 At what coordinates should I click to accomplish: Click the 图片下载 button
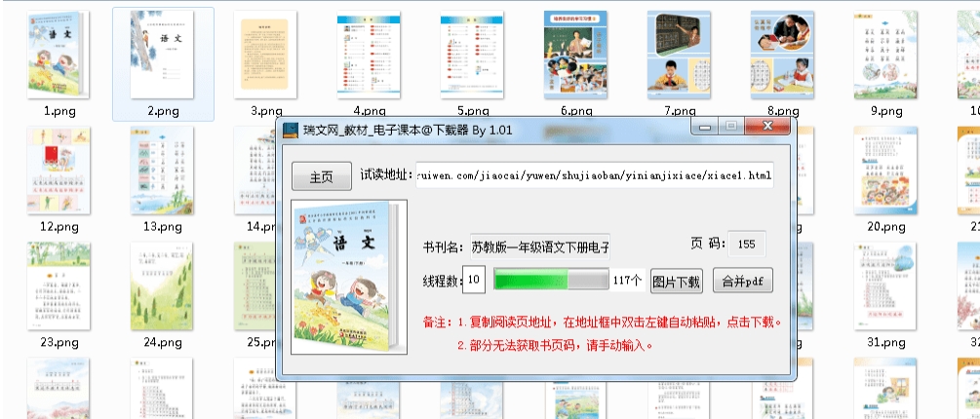[677, 281]
